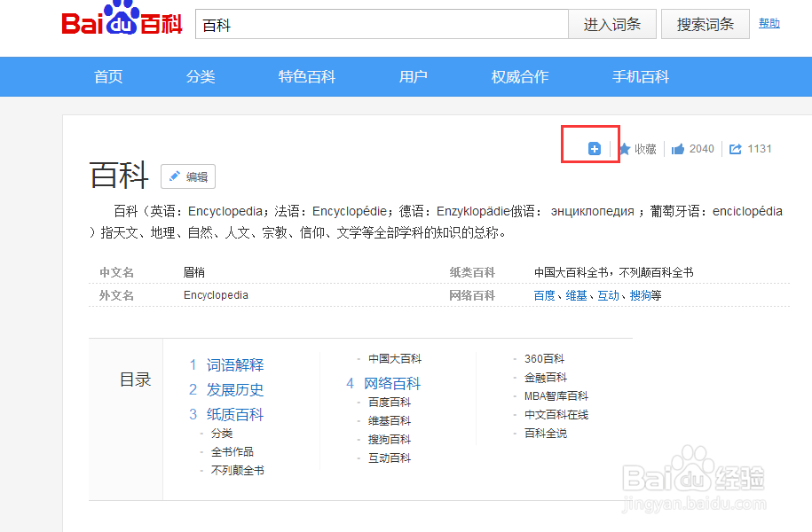Click 中国大百科全书，不列颠百科全书 text

click(614, 272)
